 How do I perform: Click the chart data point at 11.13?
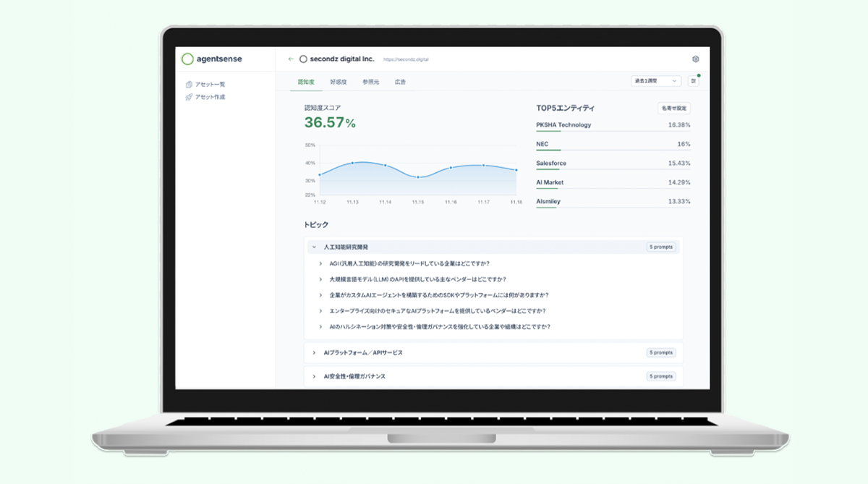(x=352, y=163)
